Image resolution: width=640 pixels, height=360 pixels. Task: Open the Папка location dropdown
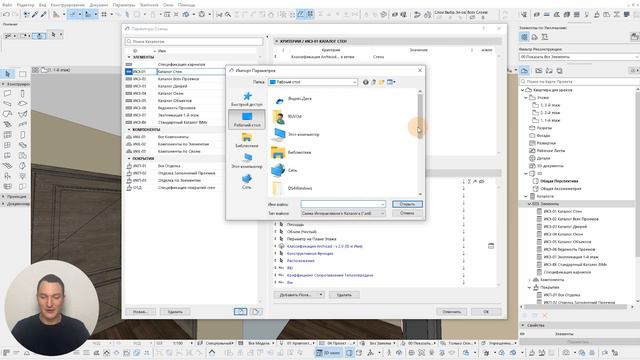click(313, 82)
